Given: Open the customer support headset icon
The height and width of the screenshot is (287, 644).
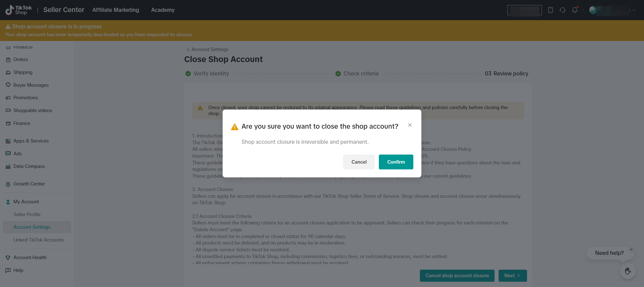Looking at the screenshot, I should 562,10.
